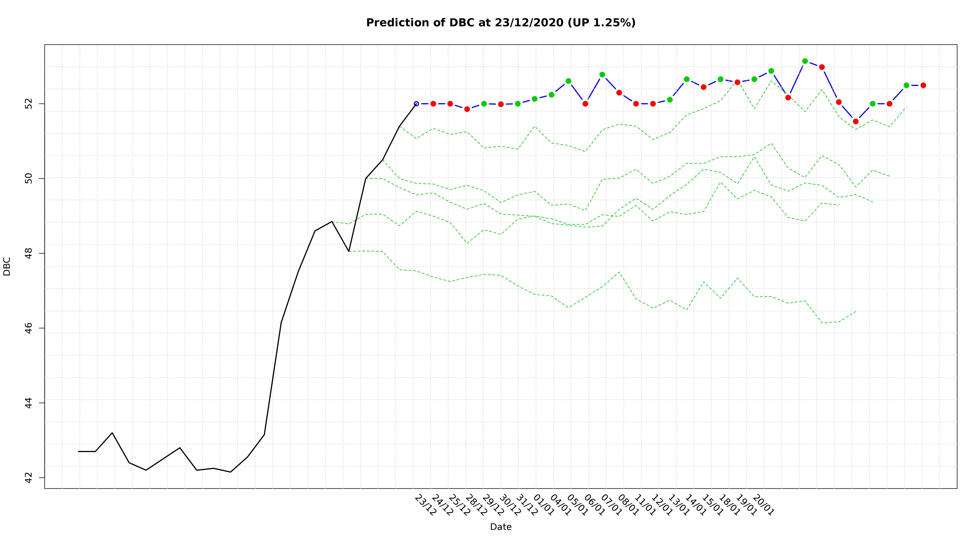The width and height of the screenshot is (980, 544).
Task: Click the '52' y-axis tick label
Action: click(29, 104)
